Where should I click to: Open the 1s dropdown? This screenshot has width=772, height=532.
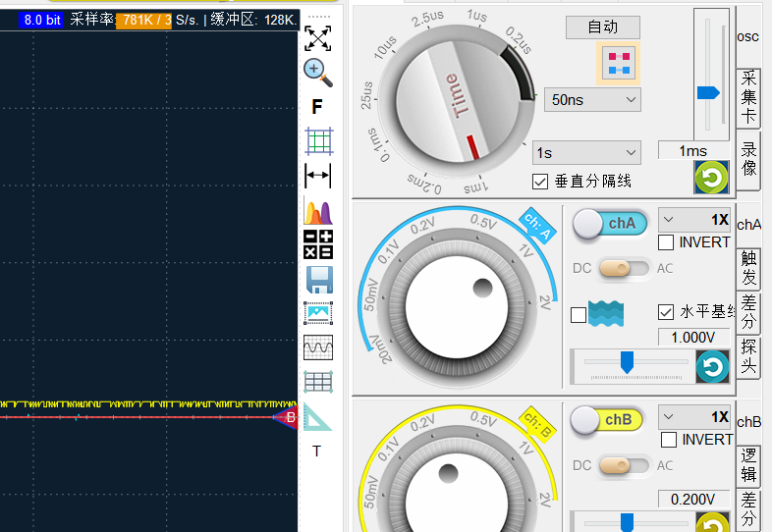point(587,153)
